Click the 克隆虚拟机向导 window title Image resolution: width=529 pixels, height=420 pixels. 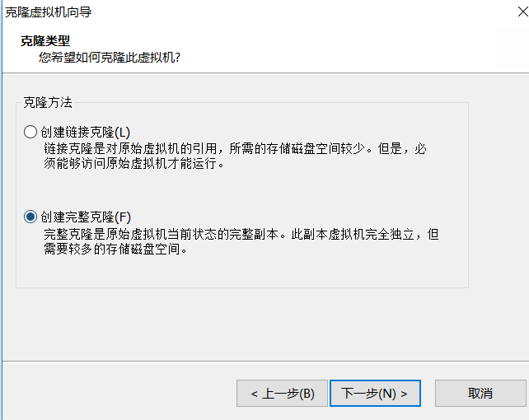49,12
